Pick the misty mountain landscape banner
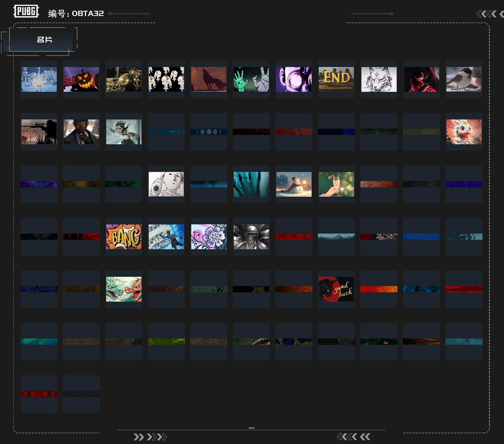The height and width of the screenshot is (444, 504). [337, 237]
